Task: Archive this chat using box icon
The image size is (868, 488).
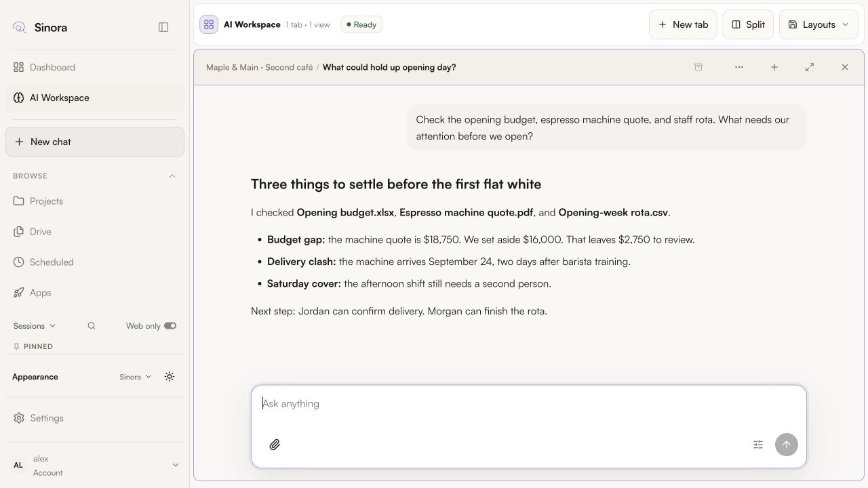Action: pos(698,67)
